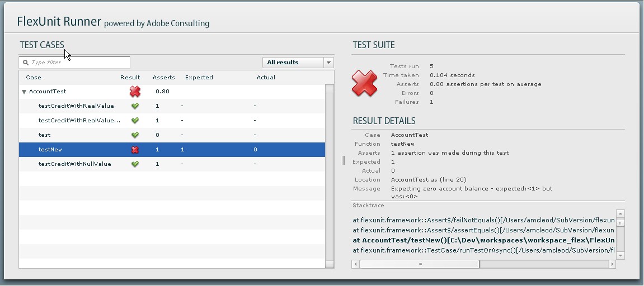Select the testCreditWithRealValue test case
The width and height of the screenshot is (644, 286).
[x=172, y=106]
